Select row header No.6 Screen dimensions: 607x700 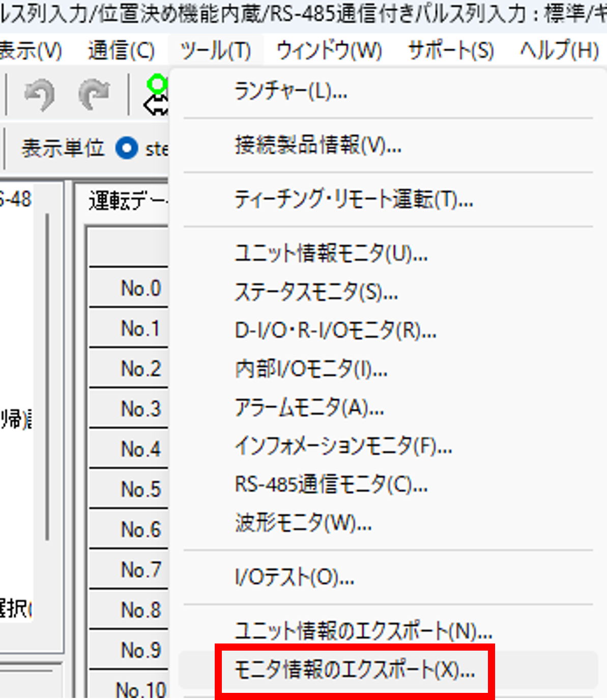(129, 529)
